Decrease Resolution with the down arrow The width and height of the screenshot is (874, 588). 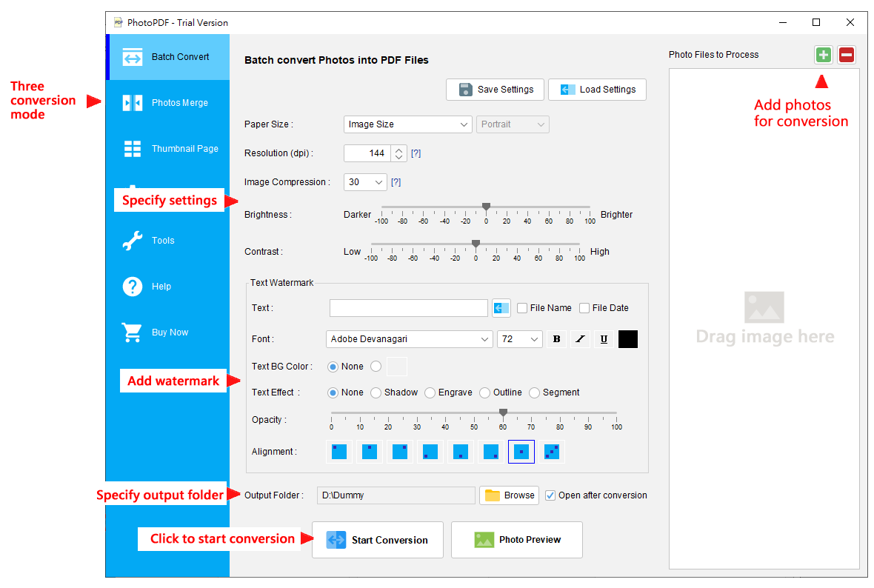398,157
